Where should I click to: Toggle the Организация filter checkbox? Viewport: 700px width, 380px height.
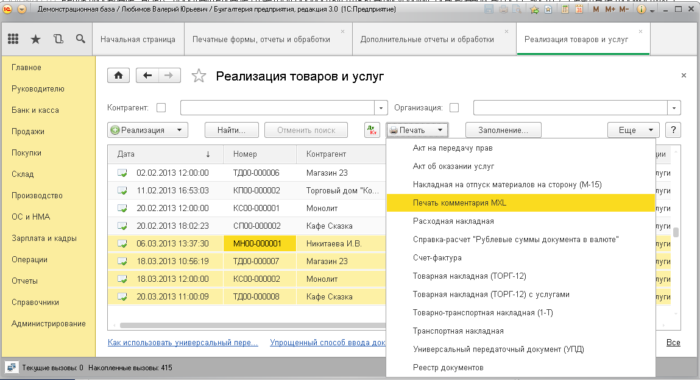click(454, 108)
